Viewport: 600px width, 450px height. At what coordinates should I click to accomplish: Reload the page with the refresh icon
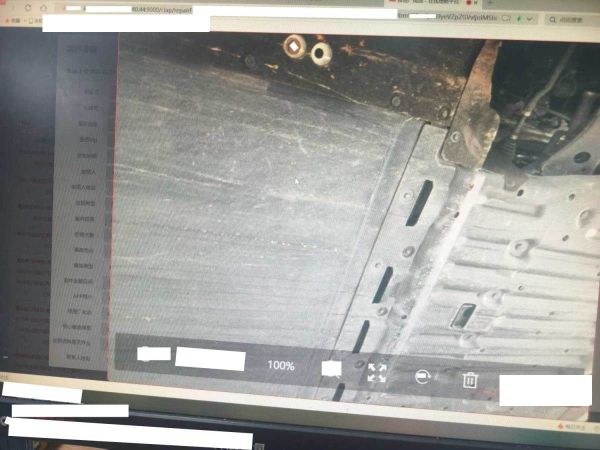27,7
